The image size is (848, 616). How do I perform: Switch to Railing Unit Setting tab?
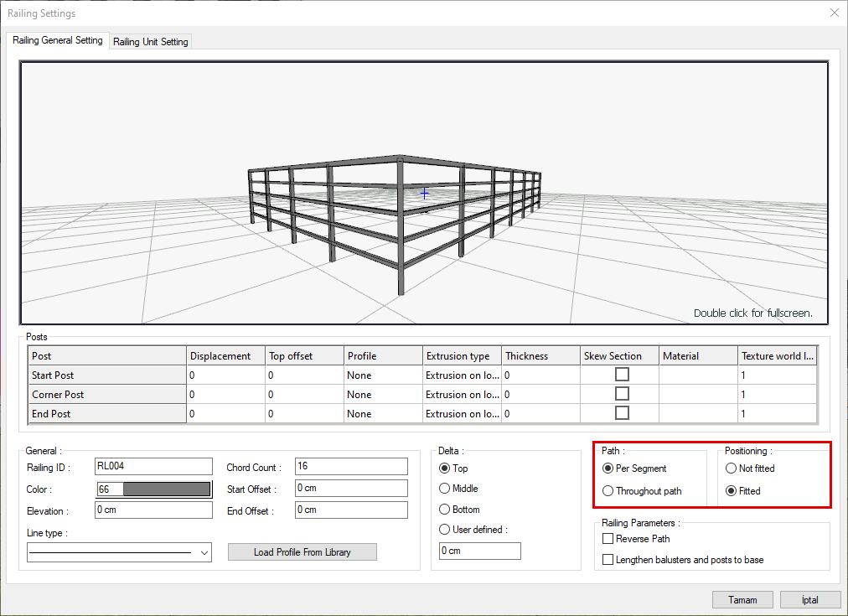click(x=152, y=42)
